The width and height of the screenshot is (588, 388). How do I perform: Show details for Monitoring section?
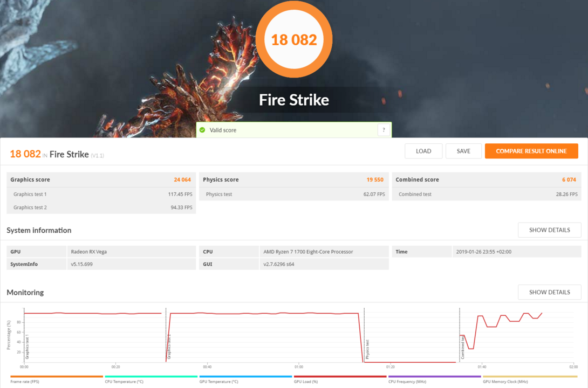(x=549, y=292)
